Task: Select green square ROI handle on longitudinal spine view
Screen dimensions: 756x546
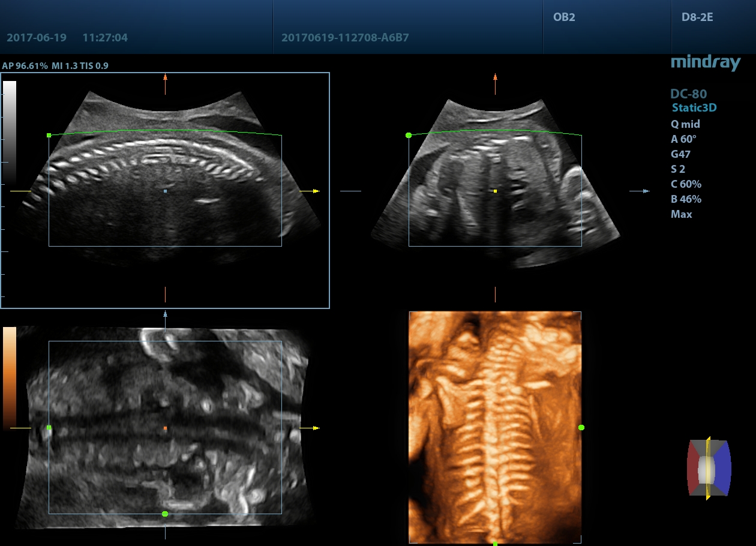Action: (x=49, y=136)
